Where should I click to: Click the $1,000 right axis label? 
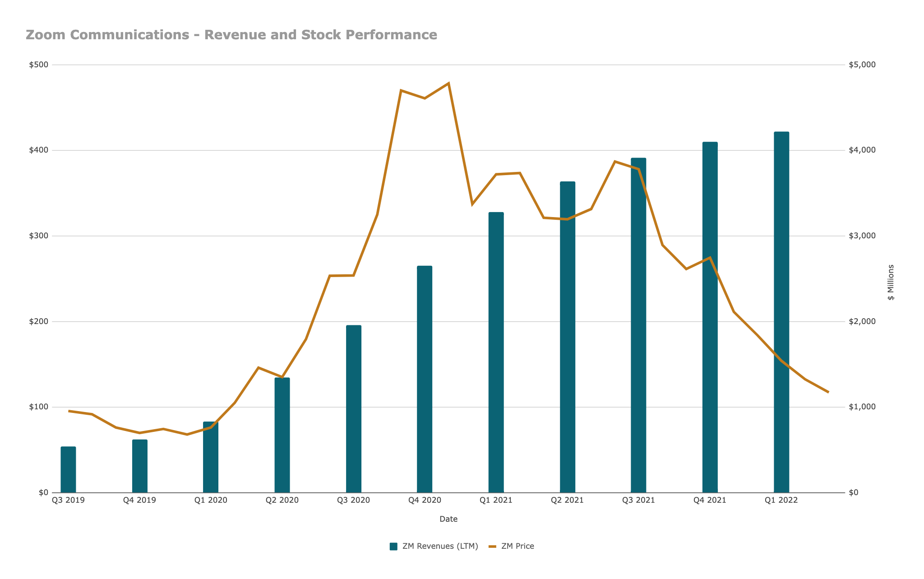pyautogui.click(x=862, y=407)
